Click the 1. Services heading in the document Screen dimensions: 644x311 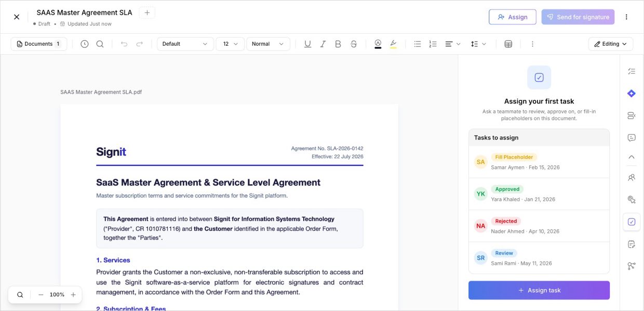coord(113,260)
